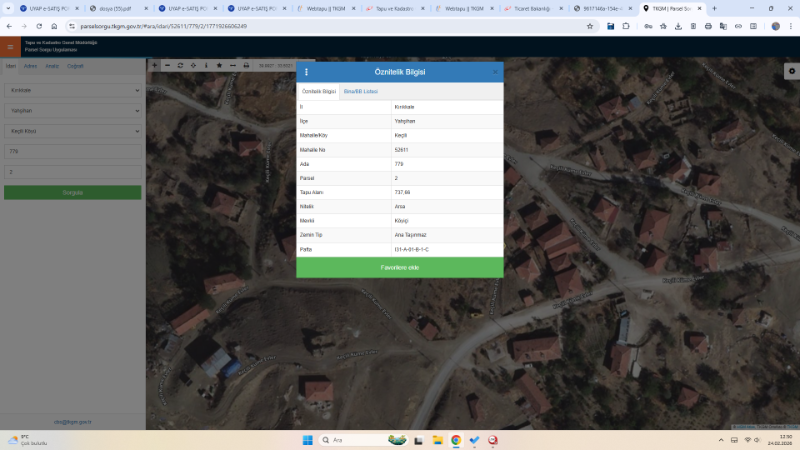This screenshot has width=800, height=450.
Task: Close the Öznitelik Bilgisi dialog
Action: (495, 72)
